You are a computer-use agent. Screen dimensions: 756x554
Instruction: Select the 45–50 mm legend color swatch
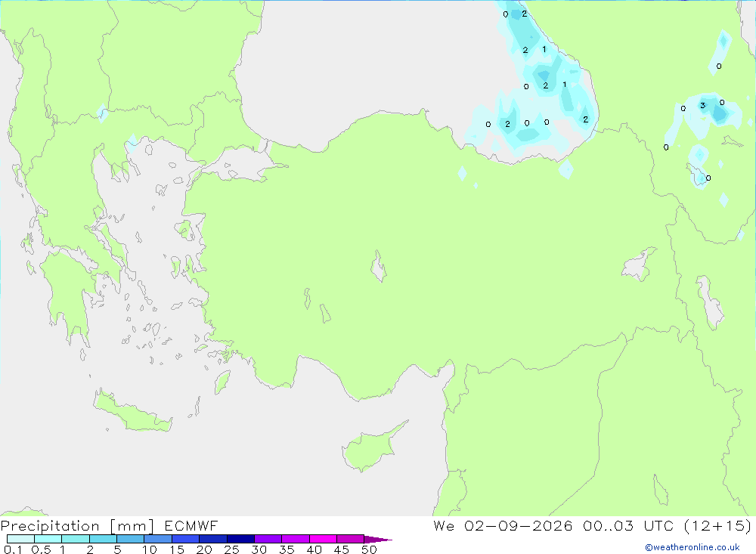tap(350, 539)
